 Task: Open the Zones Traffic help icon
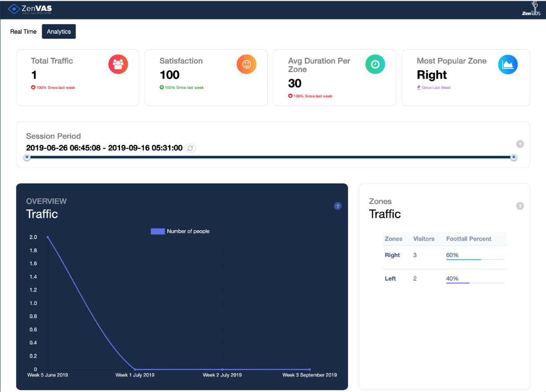click(520, 206)
